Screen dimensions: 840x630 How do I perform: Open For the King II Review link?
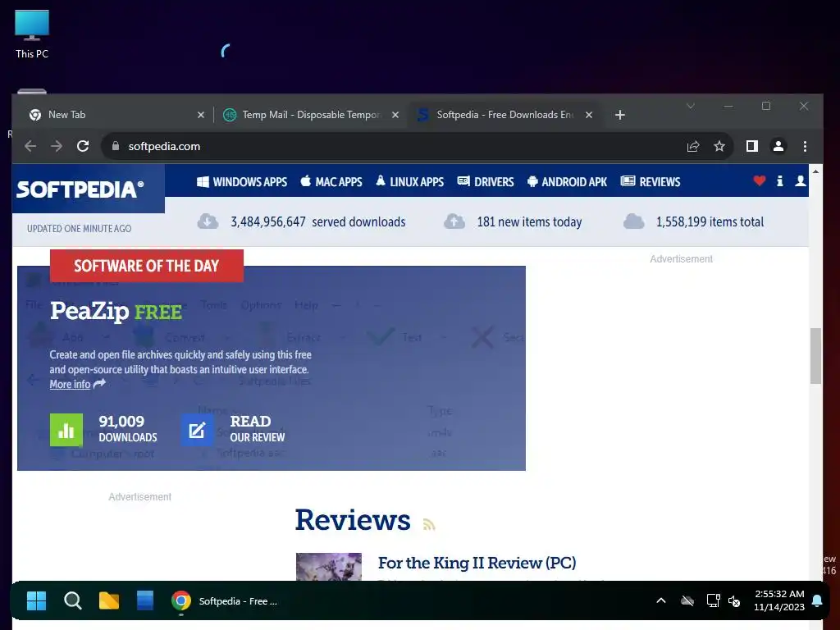(477, 563)
